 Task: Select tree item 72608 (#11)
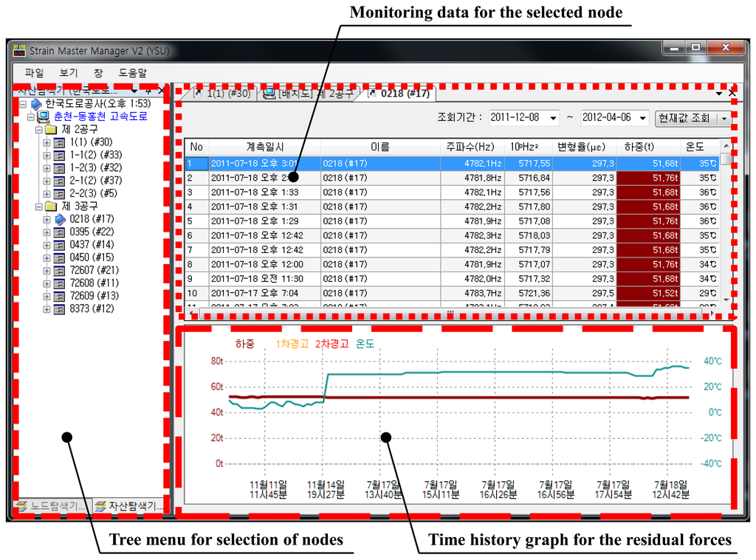(x=94, y=283)
